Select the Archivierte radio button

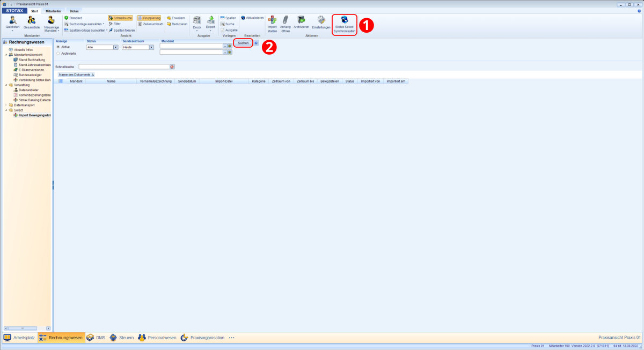(58, 54)
